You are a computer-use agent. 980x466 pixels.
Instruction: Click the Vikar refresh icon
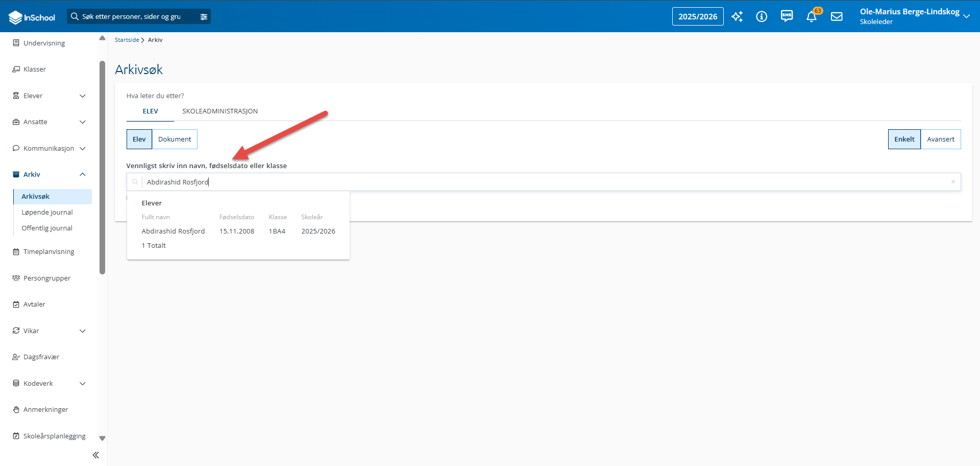(x=16, y=331)
